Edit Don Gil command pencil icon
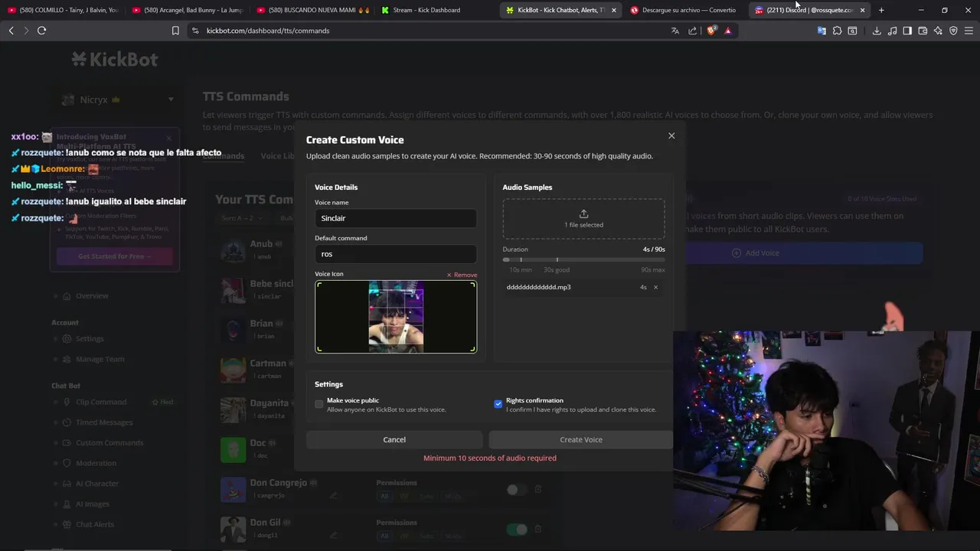980x551 pixels. click(x=333, y=535)
